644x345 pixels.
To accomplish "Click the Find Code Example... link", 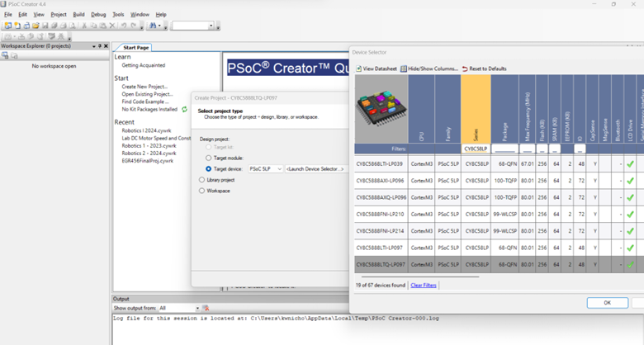I will [x=145, y=102].
